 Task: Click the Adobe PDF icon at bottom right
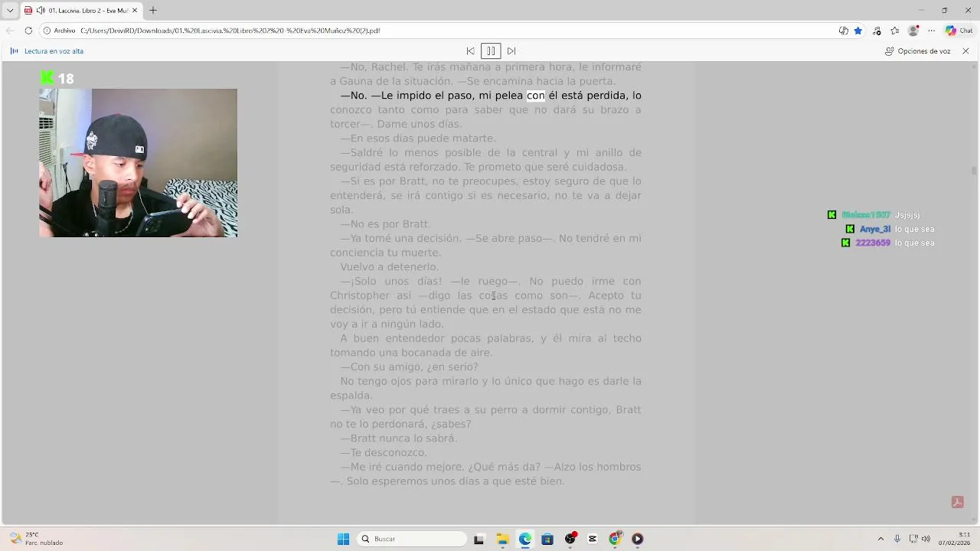[957, 502]
